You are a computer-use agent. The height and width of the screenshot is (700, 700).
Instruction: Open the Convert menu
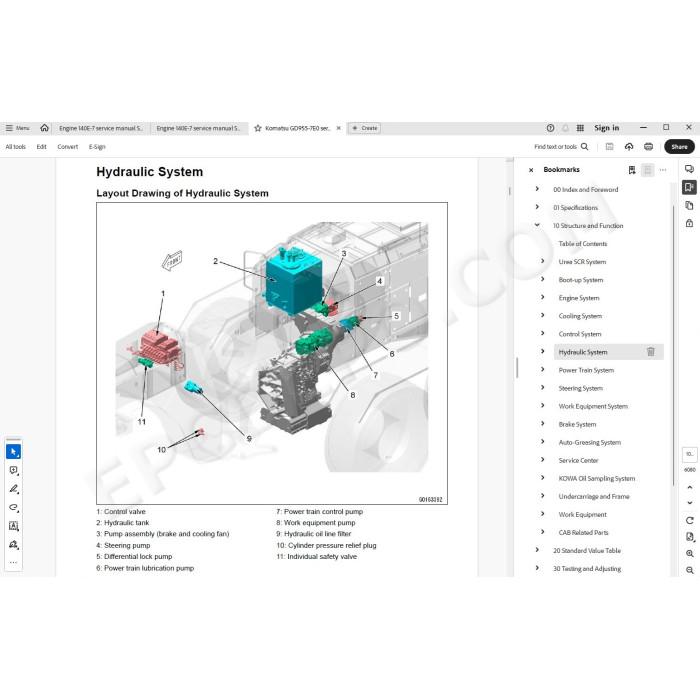(67, 146)
